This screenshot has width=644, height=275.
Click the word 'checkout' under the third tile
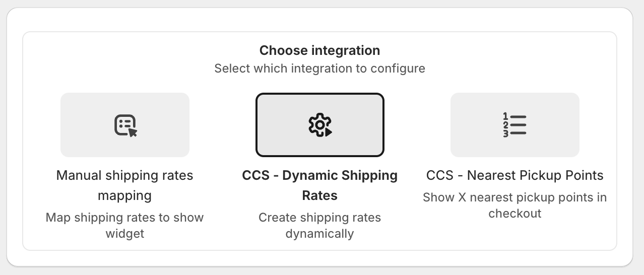click(x=514, y=214)
